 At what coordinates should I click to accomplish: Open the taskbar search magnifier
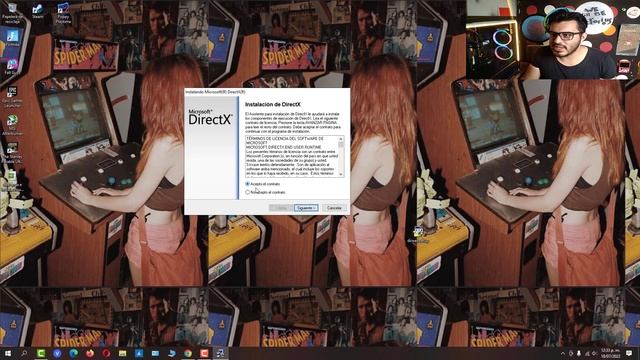(x=24, y=353)
